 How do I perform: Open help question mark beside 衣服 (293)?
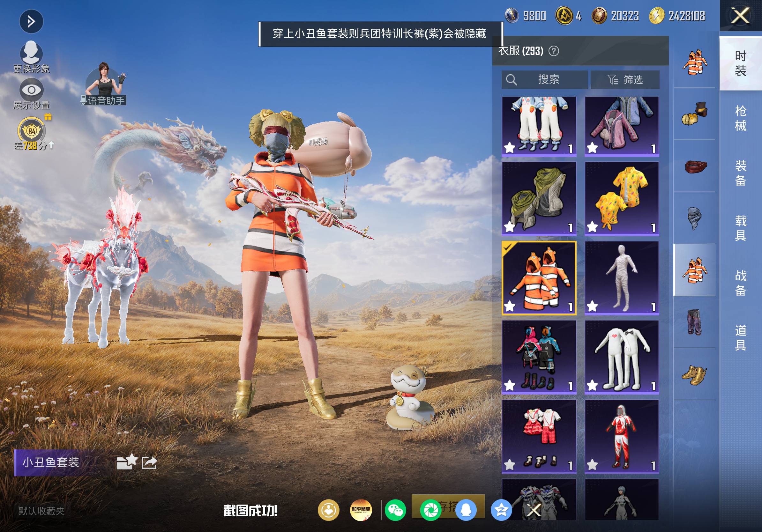[554, 51]
